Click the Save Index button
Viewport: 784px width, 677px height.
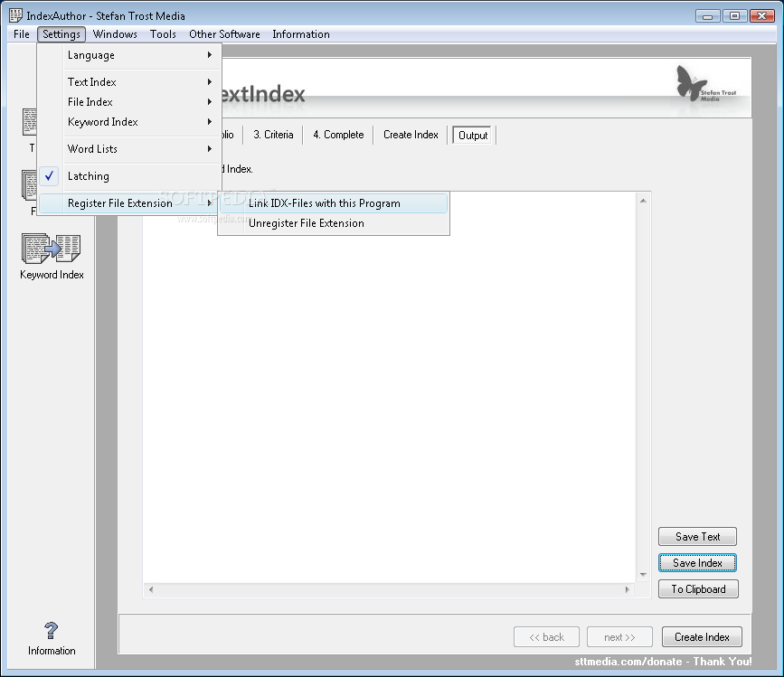coord(697,562)
